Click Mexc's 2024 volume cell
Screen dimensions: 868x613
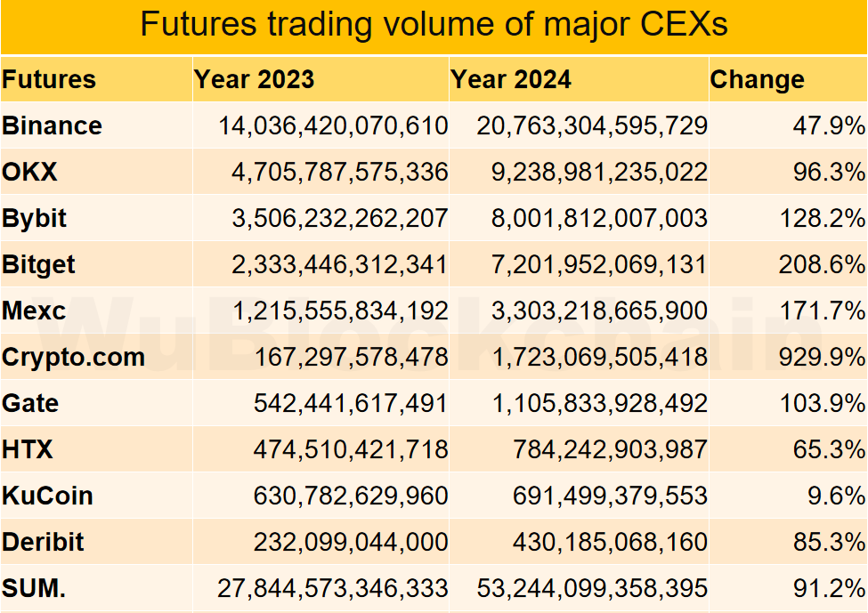pos(599,311)
